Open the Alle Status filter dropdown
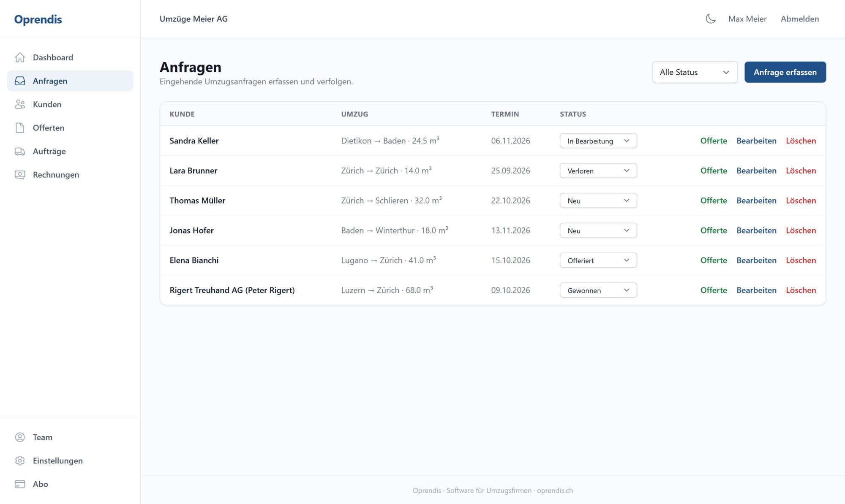The width and height of the screenshot is (845, 504). click(x=695, y=72)
